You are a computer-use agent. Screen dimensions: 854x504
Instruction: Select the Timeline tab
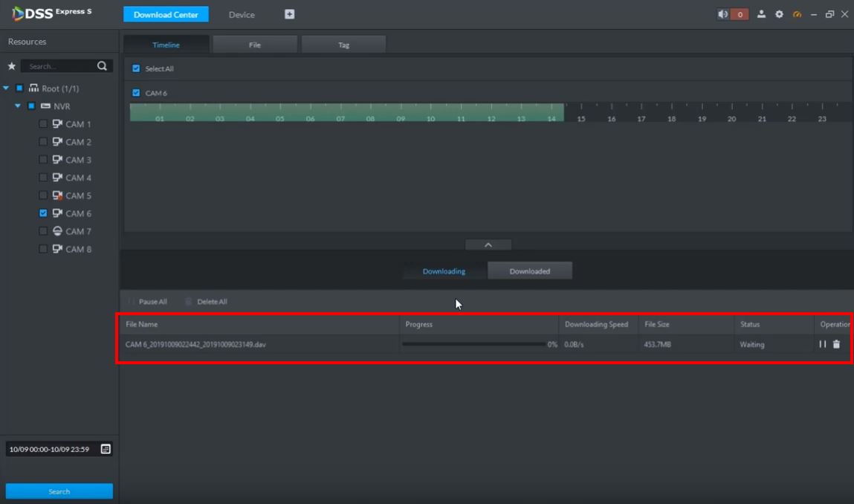(x=166, y=45)
